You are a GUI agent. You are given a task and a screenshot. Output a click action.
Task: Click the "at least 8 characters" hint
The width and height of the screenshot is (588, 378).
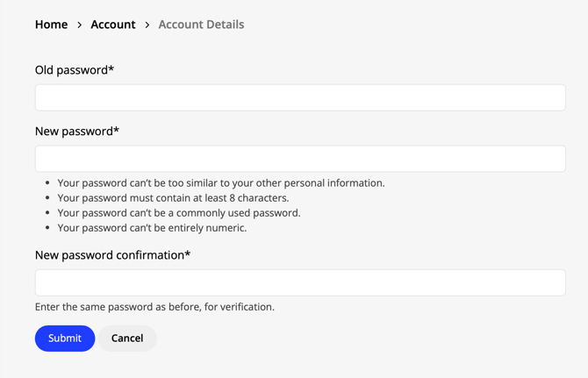point(173,198)
